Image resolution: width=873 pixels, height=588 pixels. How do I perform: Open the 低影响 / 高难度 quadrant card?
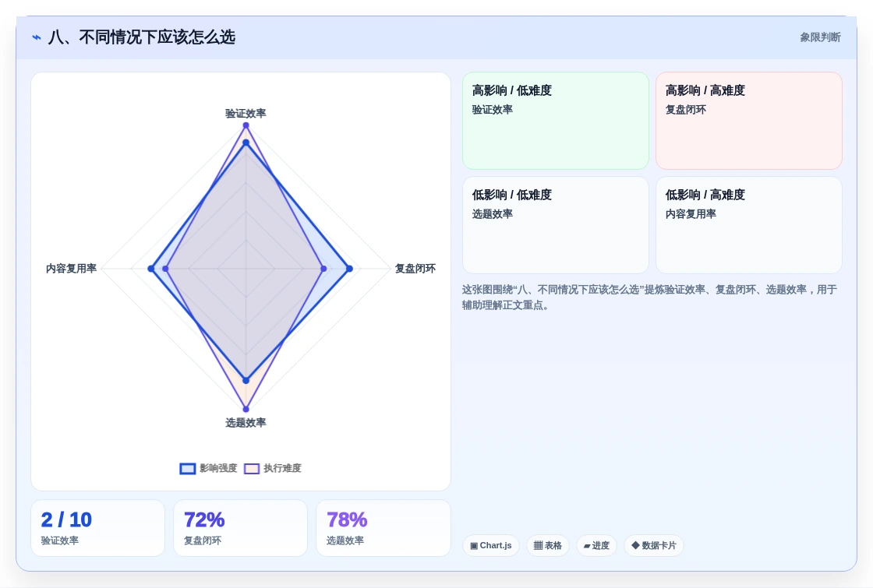click(749, 225)
